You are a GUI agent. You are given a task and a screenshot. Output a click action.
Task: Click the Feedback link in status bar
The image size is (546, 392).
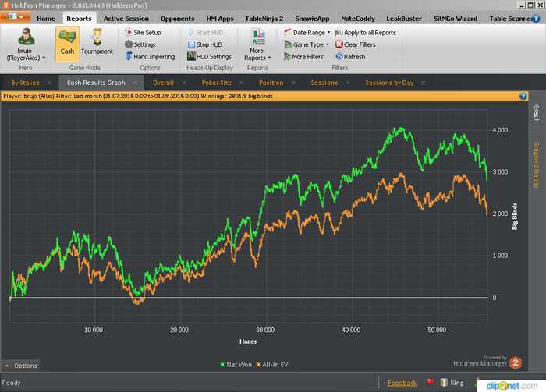[402, 383]
